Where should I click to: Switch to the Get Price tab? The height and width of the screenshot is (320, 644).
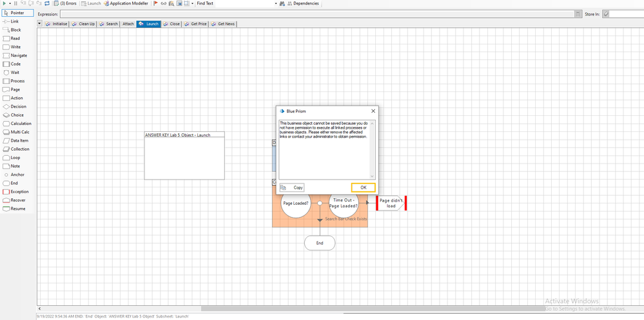199,24
